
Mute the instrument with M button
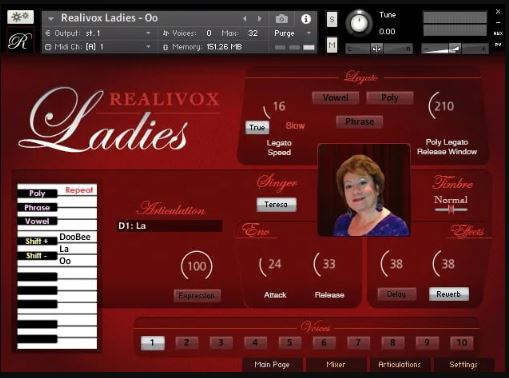[332, 45]
